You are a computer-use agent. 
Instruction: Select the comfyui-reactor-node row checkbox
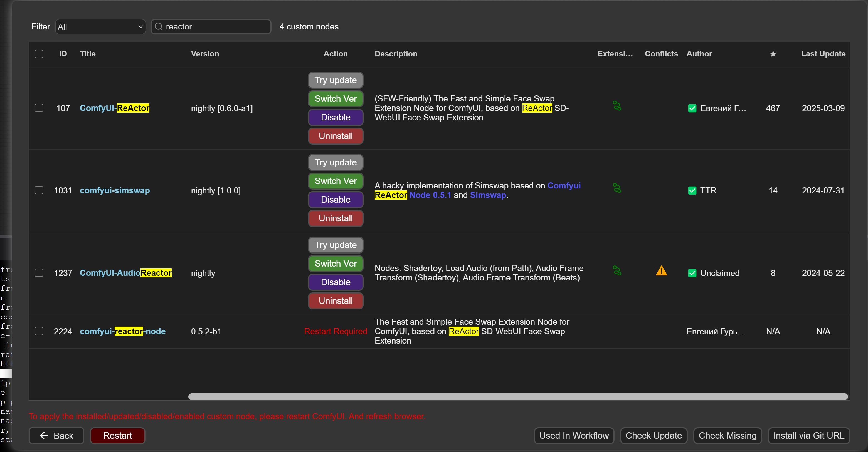point(39,331)
